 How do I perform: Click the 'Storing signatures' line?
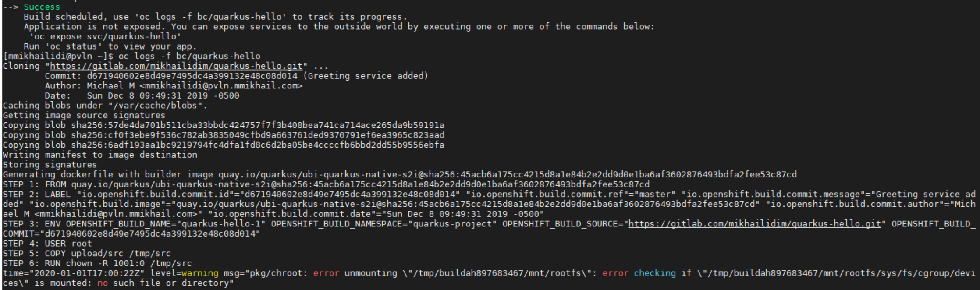50,165
